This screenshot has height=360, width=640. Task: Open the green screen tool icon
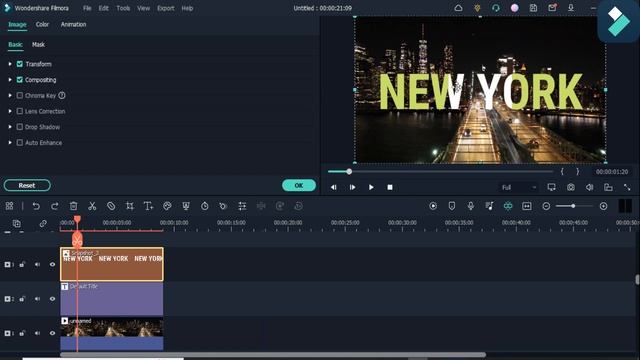tap(186, 206)
